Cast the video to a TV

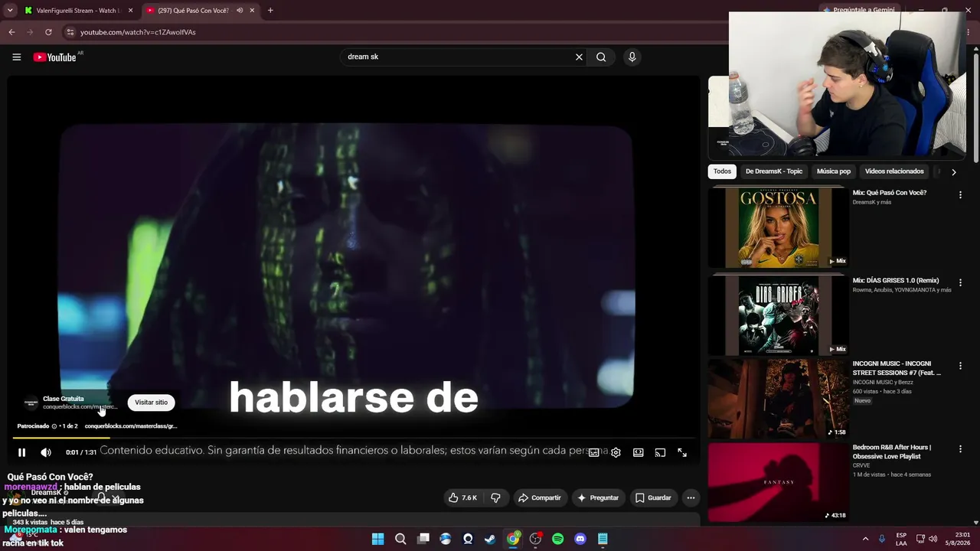point(660,452)
